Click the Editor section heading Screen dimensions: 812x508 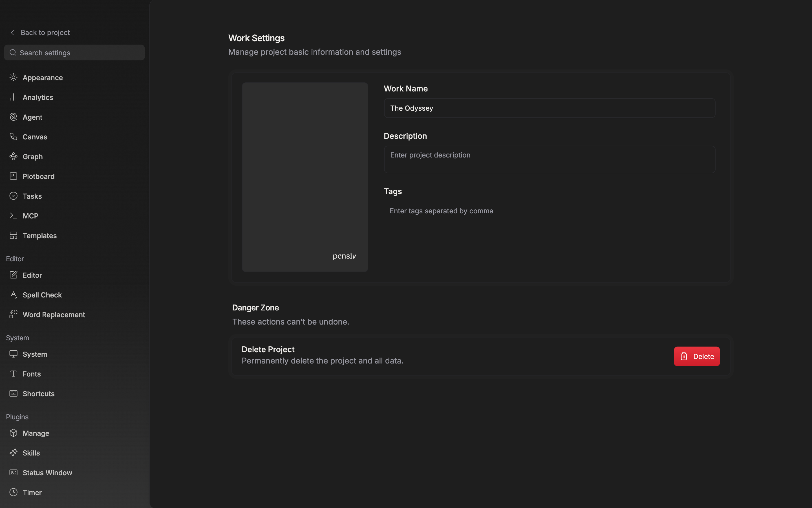(x=15, y=259)
